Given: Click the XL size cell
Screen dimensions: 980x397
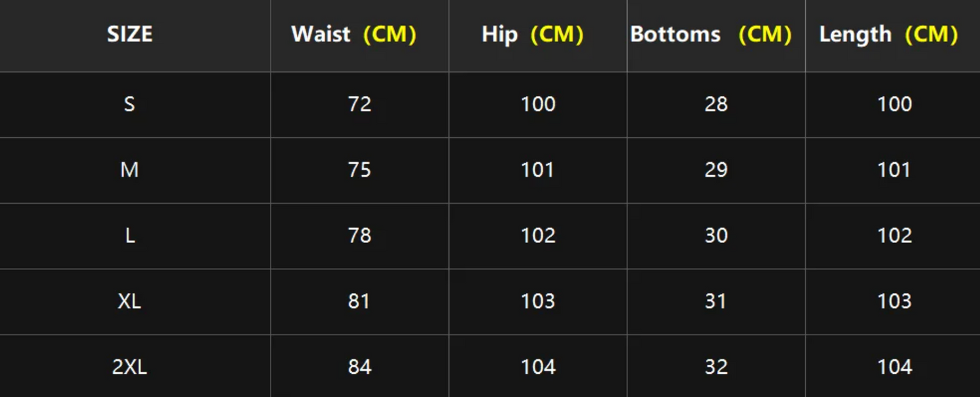Looking at the screenshot, I should point(130,301).
